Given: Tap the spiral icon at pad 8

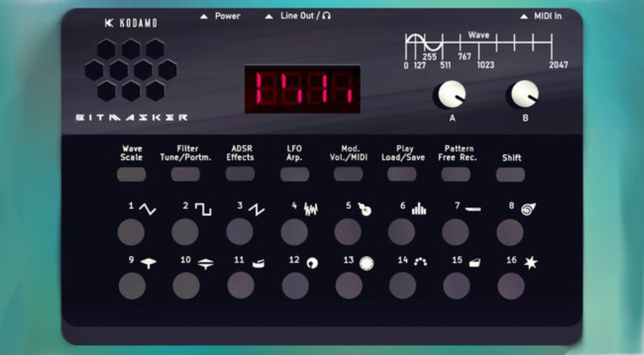Looking at the screenshot, I should click(x=528, y=208).
